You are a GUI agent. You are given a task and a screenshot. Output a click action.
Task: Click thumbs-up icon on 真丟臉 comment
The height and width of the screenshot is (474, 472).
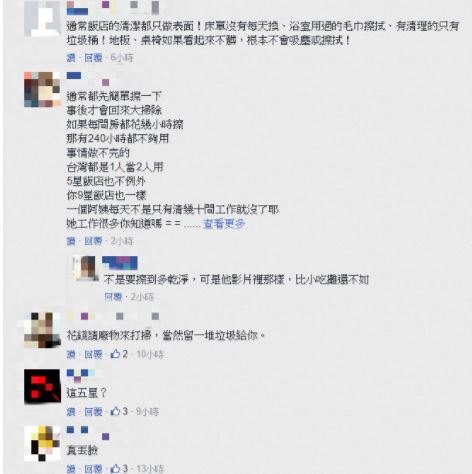point(115,469)
